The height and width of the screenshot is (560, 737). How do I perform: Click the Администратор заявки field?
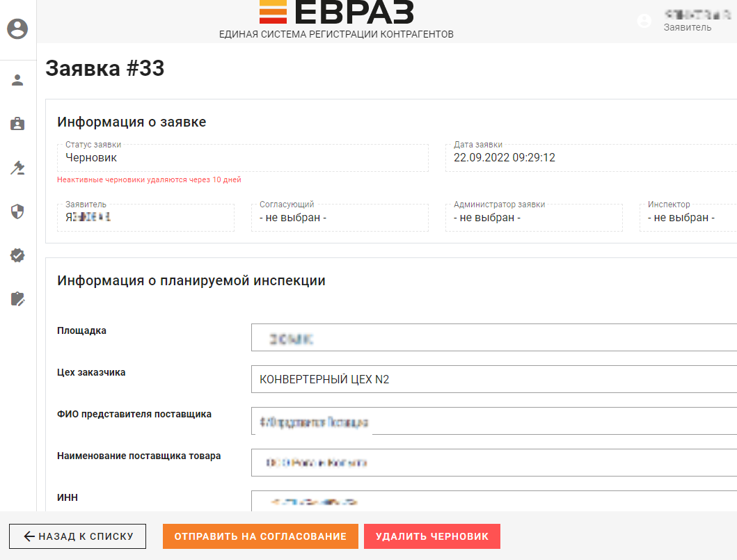[x=533, y=218]
